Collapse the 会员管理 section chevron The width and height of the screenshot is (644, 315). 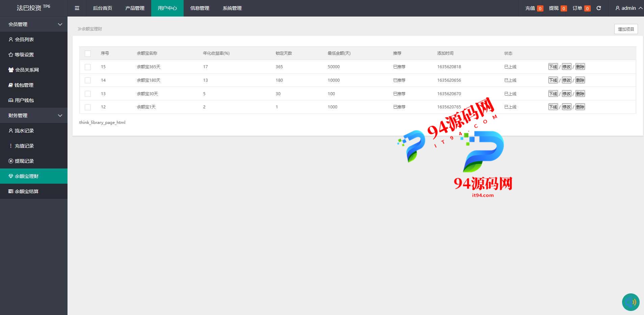point(60,24)
